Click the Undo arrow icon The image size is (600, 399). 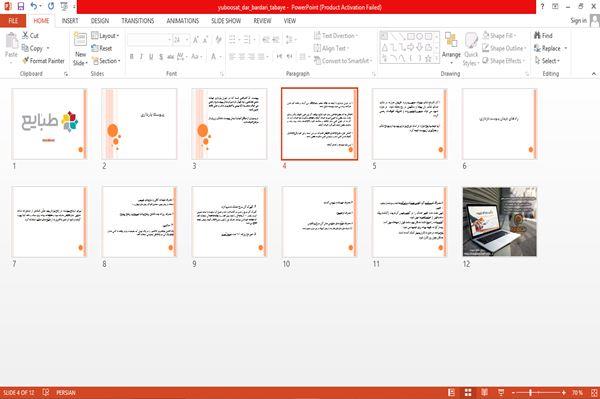click(34, 6)
